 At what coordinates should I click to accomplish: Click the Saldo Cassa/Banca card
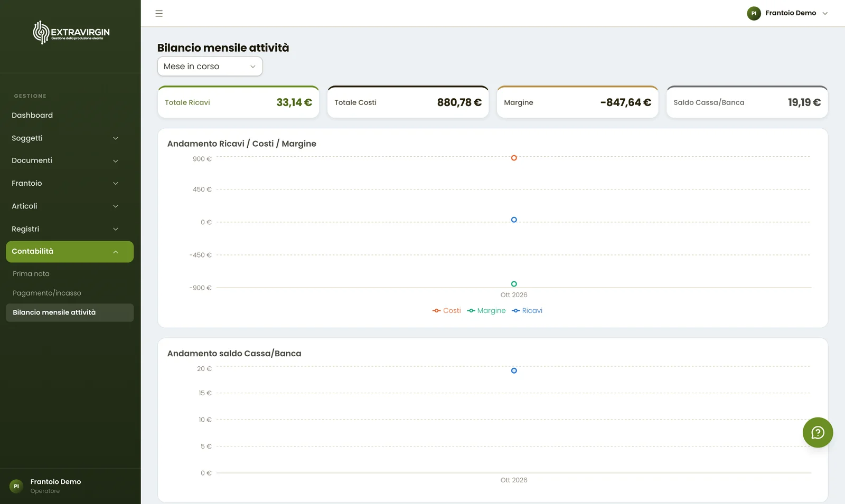(747, 102)
